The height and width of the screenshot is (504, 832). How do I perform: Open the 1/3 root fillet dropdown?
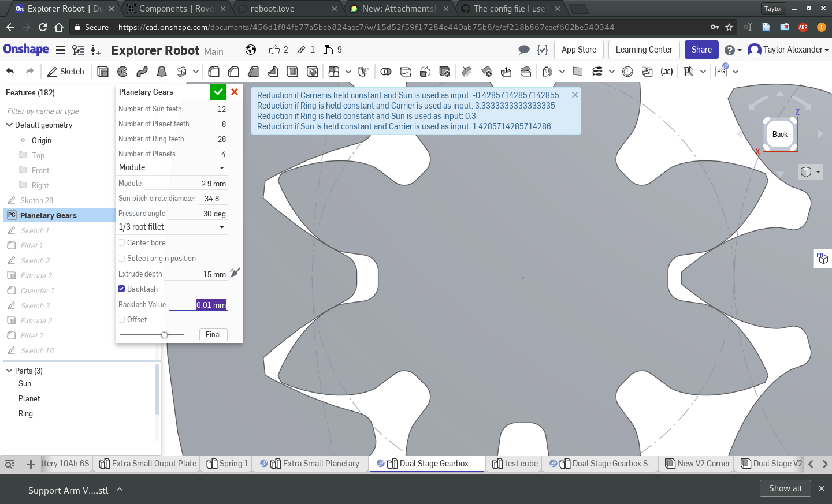pos(172,227)
